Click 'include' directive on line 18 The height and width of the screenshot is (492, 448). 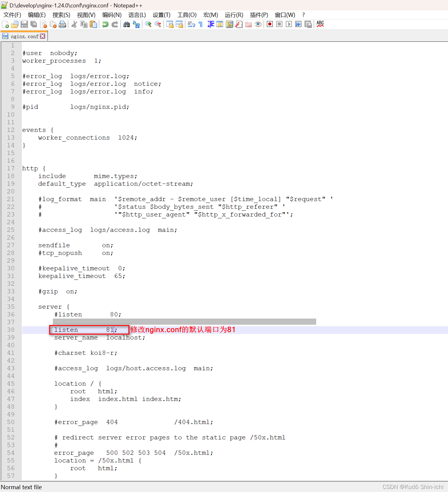(52, 176)
